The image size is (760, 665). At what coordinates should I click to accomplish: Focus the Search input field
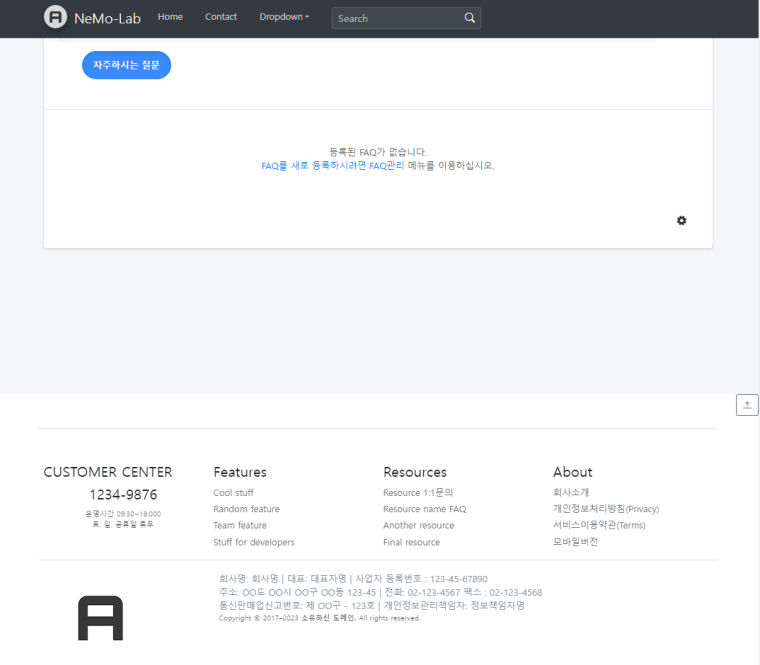point(397,18)
